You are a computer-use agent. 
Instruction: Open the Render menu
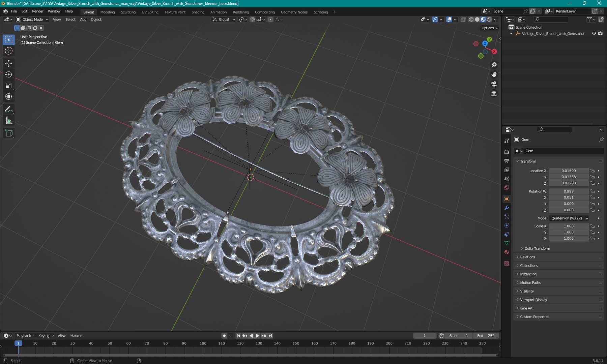(x=37, y=11)
